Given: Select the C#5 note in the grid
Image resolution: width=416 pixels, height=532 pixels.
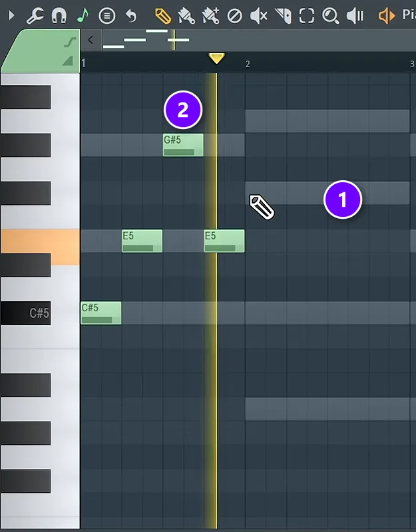Looking at the screenshot, I should point(101,313).
